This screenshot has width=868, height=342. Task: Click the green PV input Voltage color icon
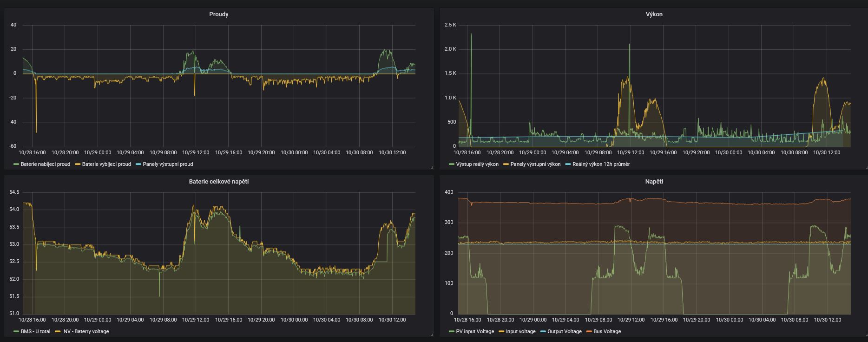(x=452, y=331)
